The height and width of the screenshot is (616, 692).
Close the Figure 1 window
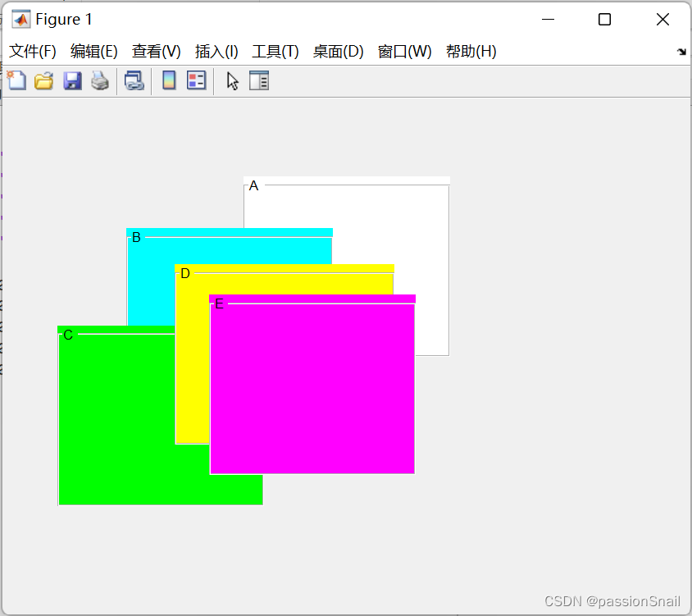tap(662, 20)
